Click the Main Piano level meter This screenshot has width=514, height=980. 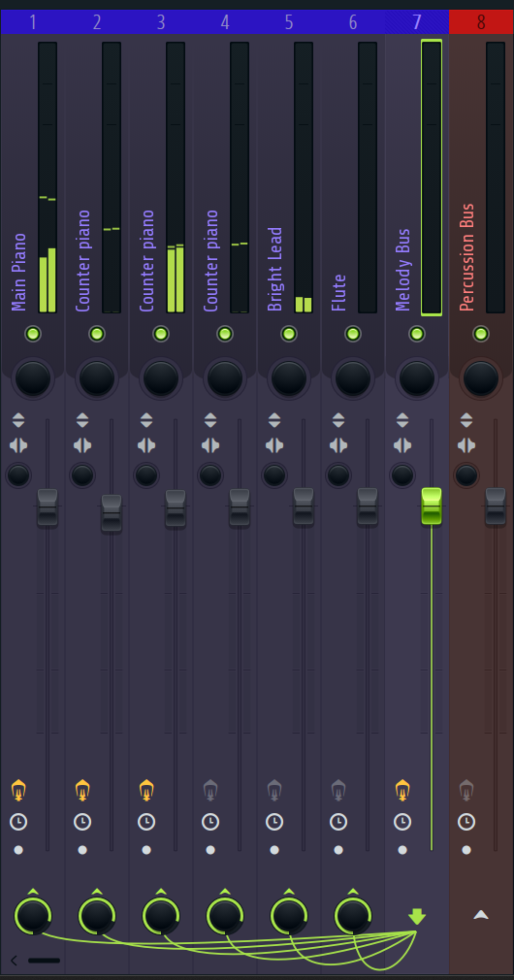(48, 178)
